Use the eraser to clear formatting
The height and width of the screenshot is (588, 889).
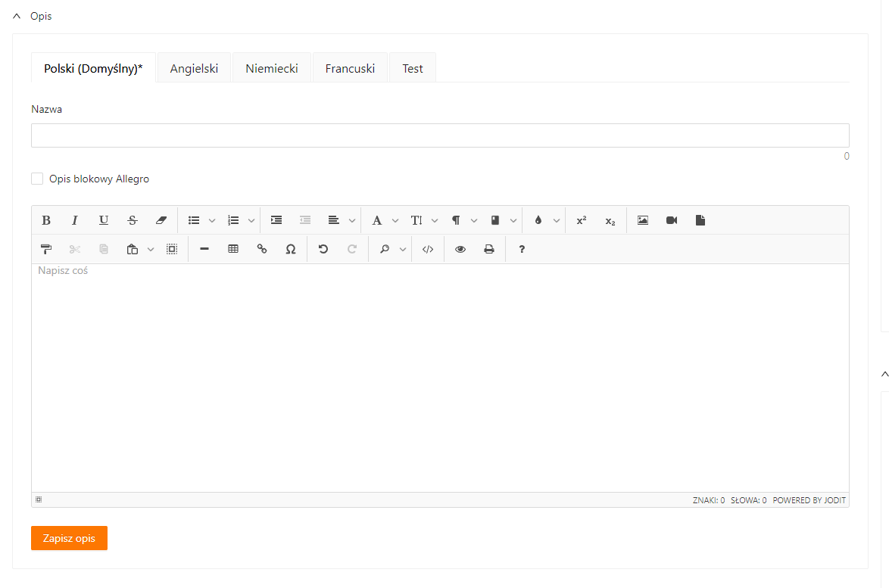pyautogui.click(x=161, y=220)
